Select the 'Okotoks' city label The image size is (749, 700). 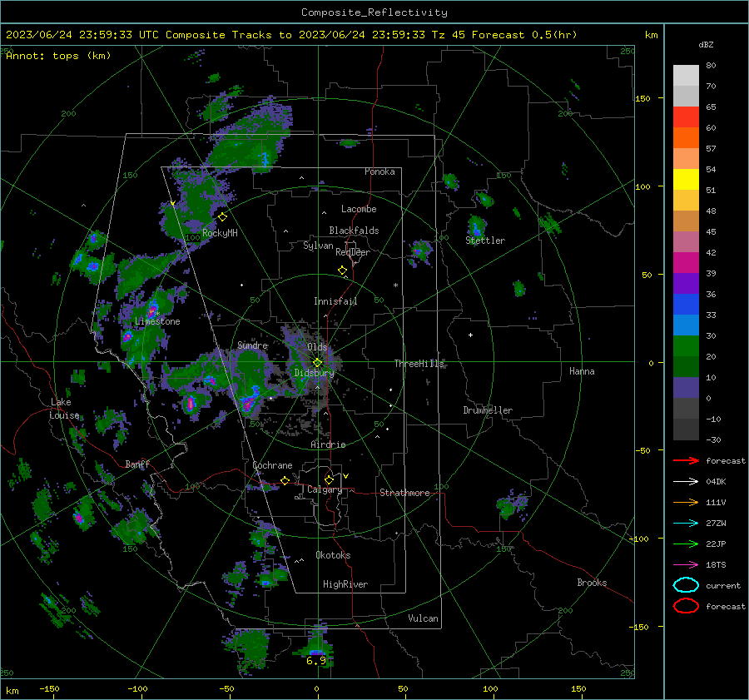333,556
